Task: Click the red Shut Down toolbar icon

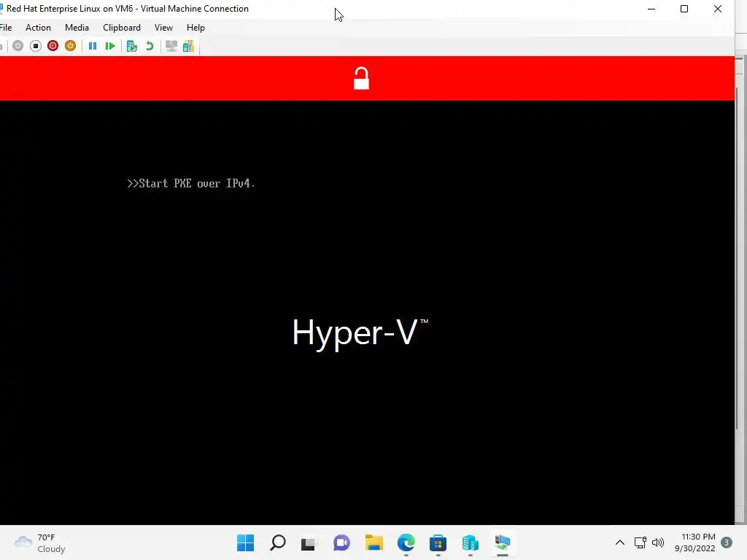Action: (53, 46)
